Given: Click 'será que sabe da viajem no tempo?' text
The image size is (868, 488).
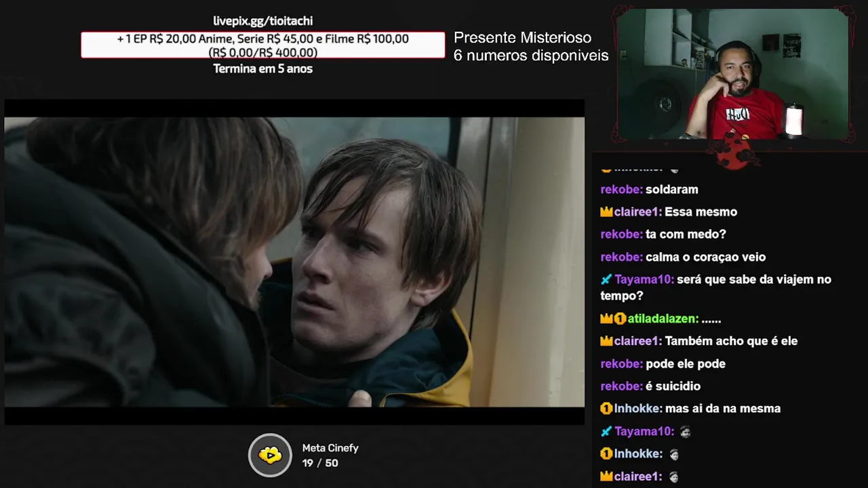Looking at the screenshot, I should [x=715, y=287].
